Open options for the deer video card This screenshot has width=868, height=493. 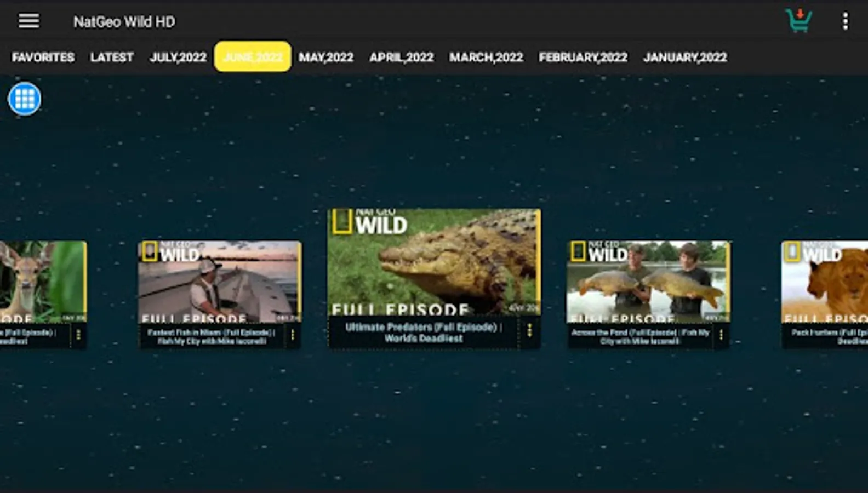(x=78, y=335)
